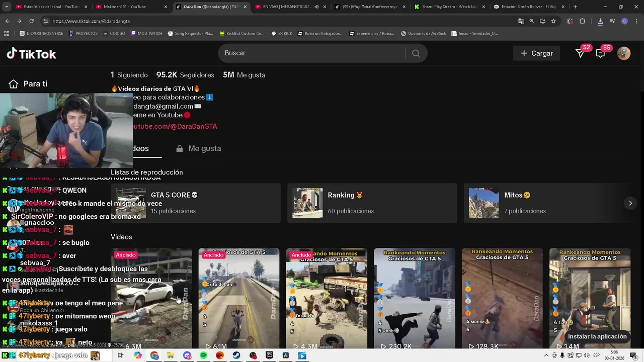Open the PROYECTOS bookmark
The image size is (644, 362).
[83, 33]
